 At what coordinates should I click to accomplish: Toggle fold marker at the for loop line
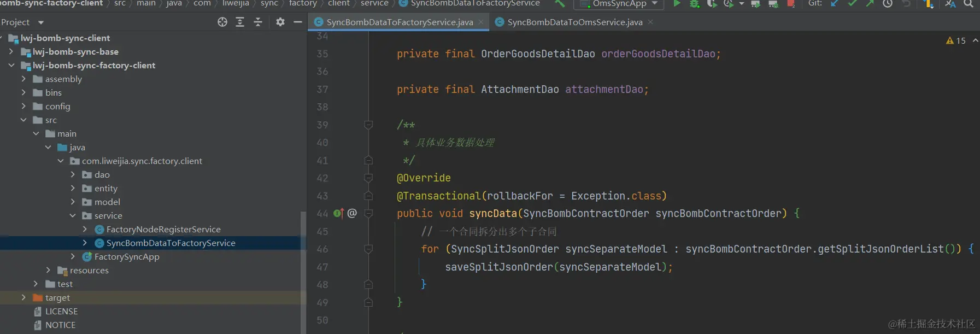pos(368,249)
